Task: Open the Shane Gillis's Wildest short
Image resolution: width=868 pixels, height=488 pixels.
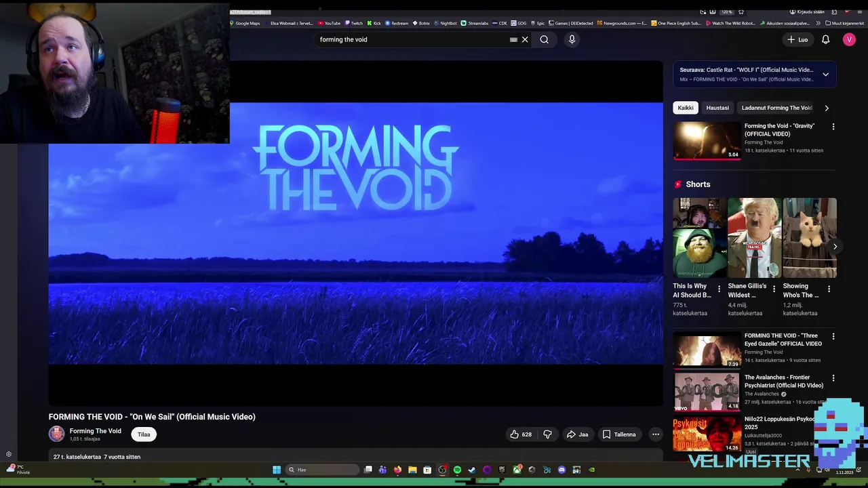Action: (x=754, y=238)
